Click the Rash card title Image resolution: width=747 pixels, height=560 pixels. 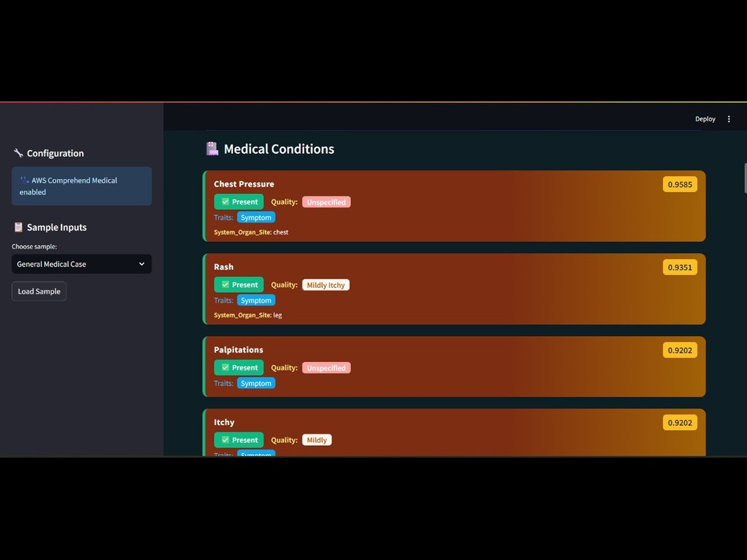coord(223,267)
